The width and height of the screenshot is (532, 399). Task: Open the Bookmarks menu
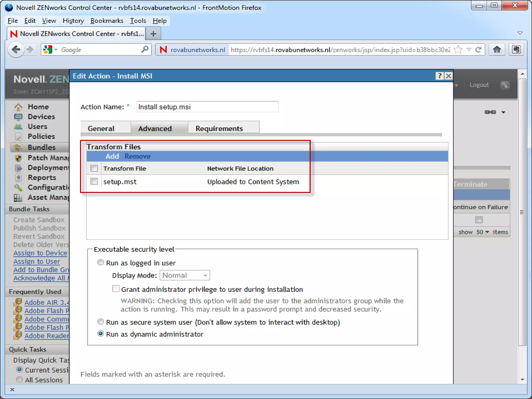point(107,21)
